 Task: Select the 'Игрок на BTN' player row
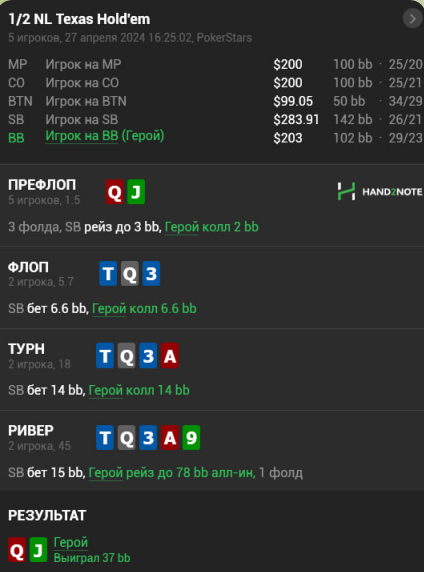click(215, 101)
